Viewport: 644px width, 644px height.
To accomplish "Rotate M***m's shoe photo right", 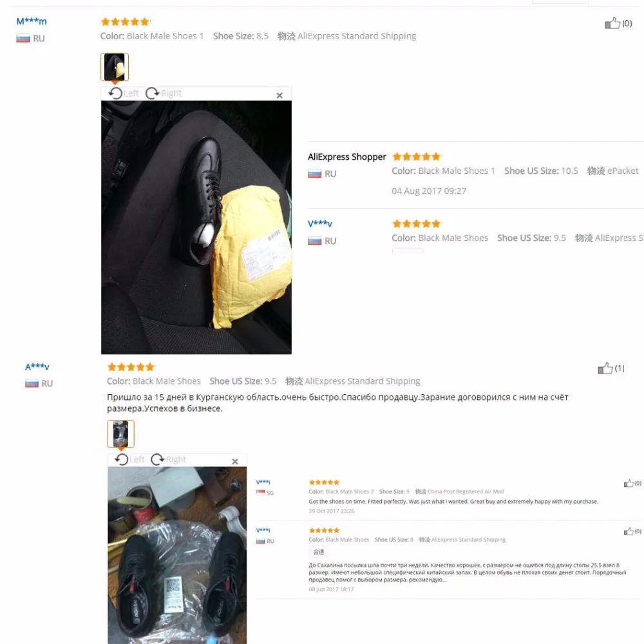I will tap(164, 93).
